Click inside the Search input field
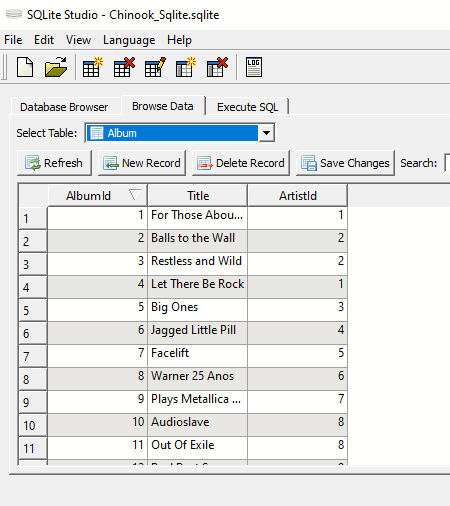The image size is (450, 506). point(447,163)
